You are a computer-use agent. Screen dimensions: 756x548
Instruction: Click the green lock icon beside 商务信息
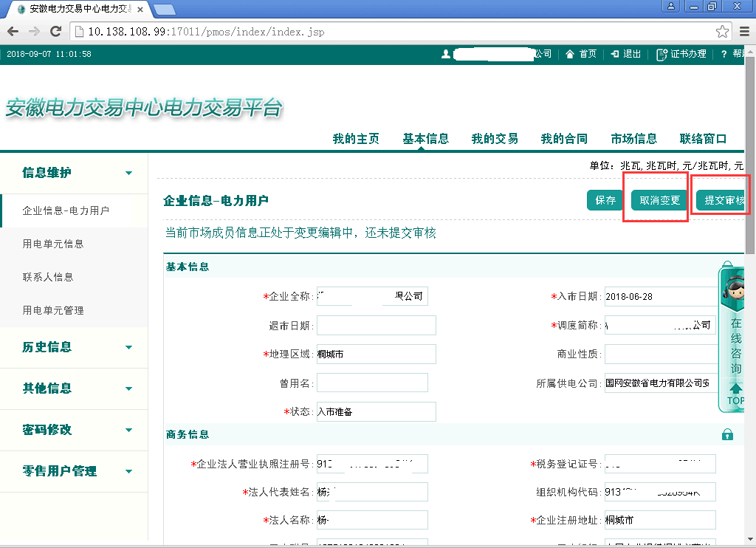click(x=727, y=434)
